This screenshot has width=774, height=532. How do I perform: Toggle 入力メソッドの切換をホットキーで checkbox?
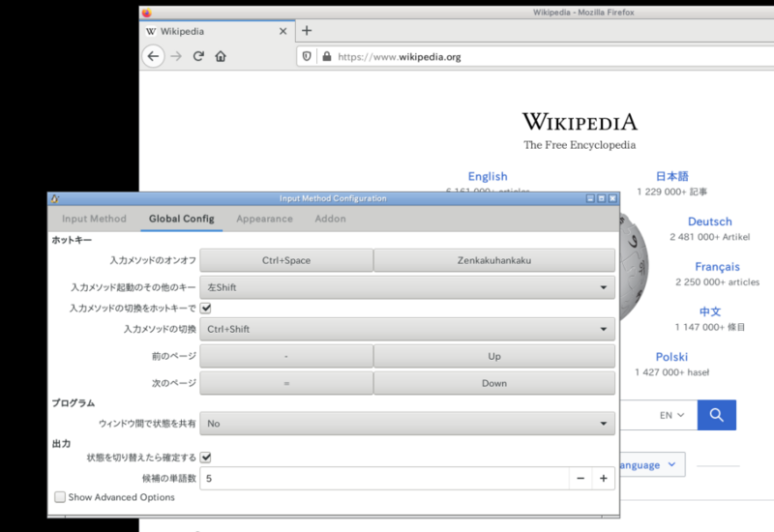point(206,308)
